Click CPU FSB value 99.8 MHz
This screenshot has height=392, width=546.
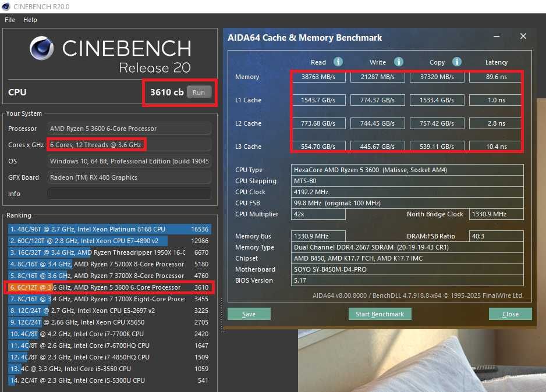(407, 203)
